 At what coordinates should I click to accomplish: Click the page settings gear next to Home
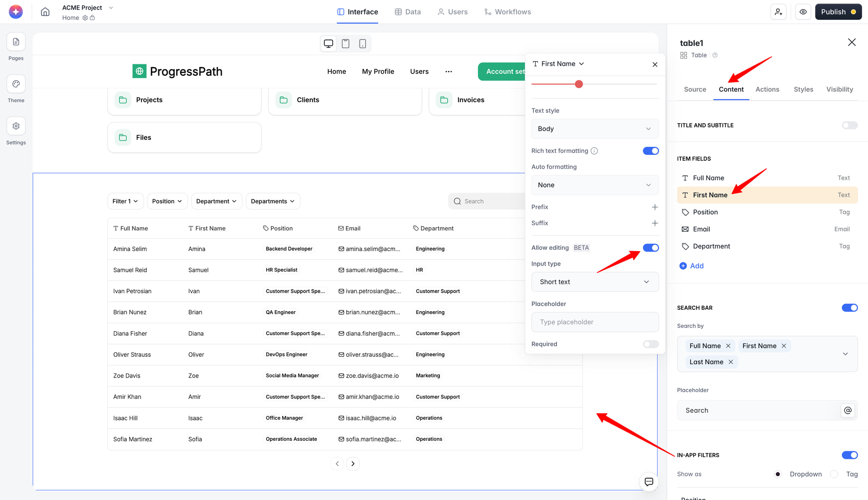point(85,18)
